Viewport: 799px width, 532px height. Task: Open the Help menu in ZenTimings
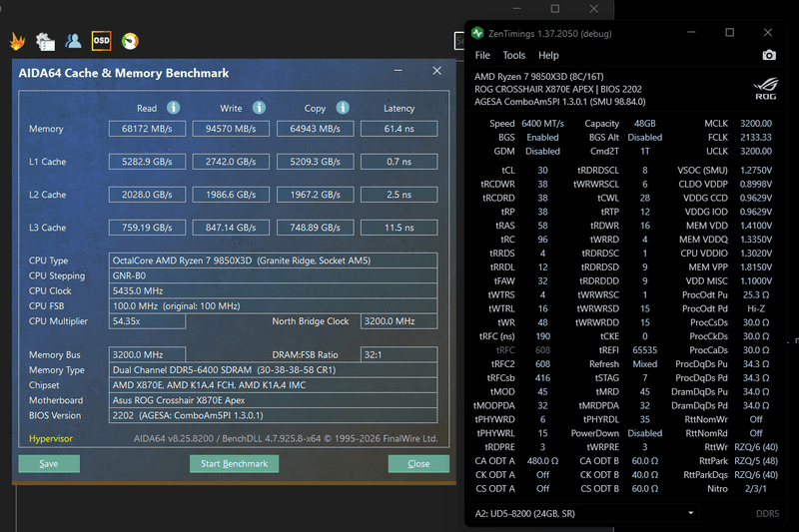coord(548,55)
